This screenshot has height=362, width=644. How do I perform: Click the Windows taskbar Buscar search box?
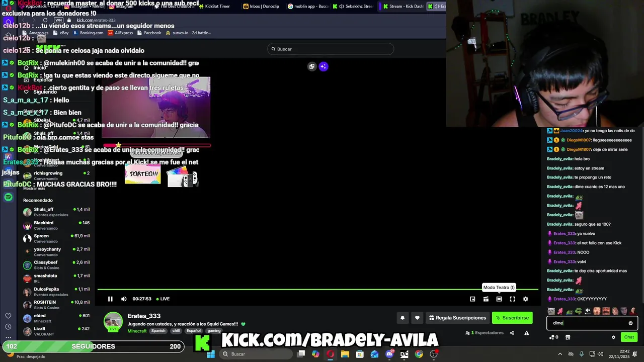click(255, 354)
